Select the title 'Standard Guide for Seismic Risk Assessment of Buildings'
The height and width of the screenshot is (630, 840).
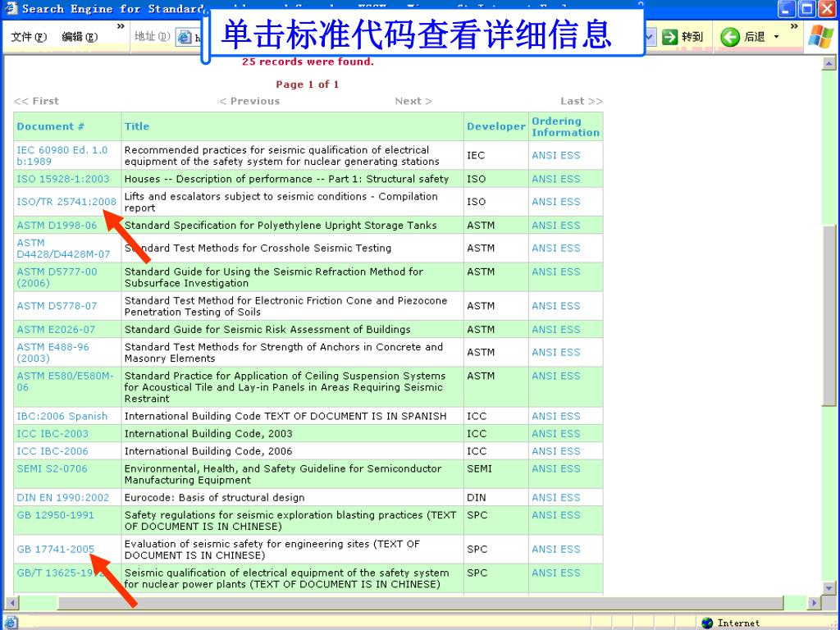point(267,330)
